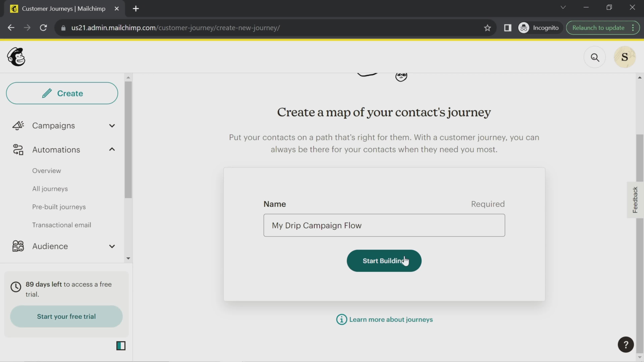Image resolution: width=644 pixels, height=362 pixels.
Task: Click the Audience nav icon
Action: click(x=18, y=246)
